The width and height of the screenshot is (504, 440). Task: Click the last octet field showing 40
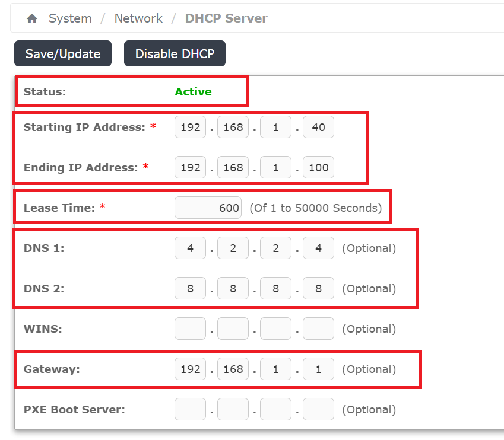tap(318, 126)
